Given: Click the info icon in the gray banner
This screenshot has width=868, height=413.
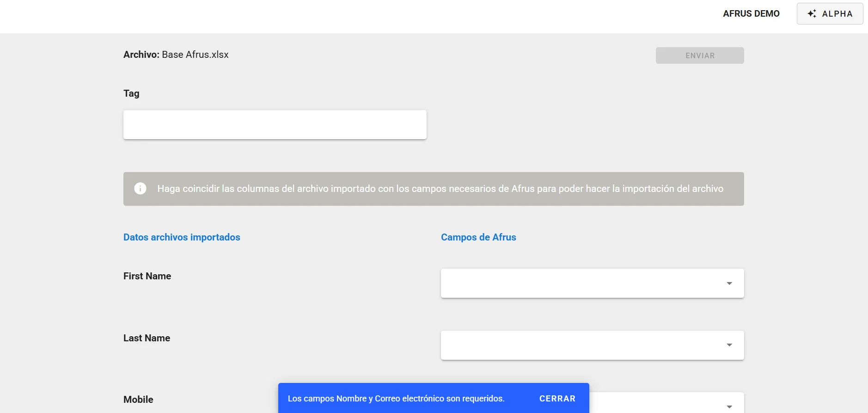Looking at the screenshot, I should pyautogui.click(x=140, y=189).
